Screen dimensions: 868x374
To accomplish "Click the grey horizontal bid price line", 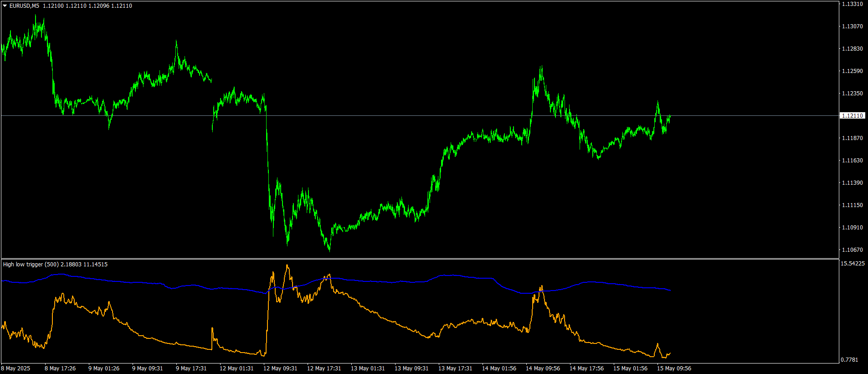I will coord(420,116).
